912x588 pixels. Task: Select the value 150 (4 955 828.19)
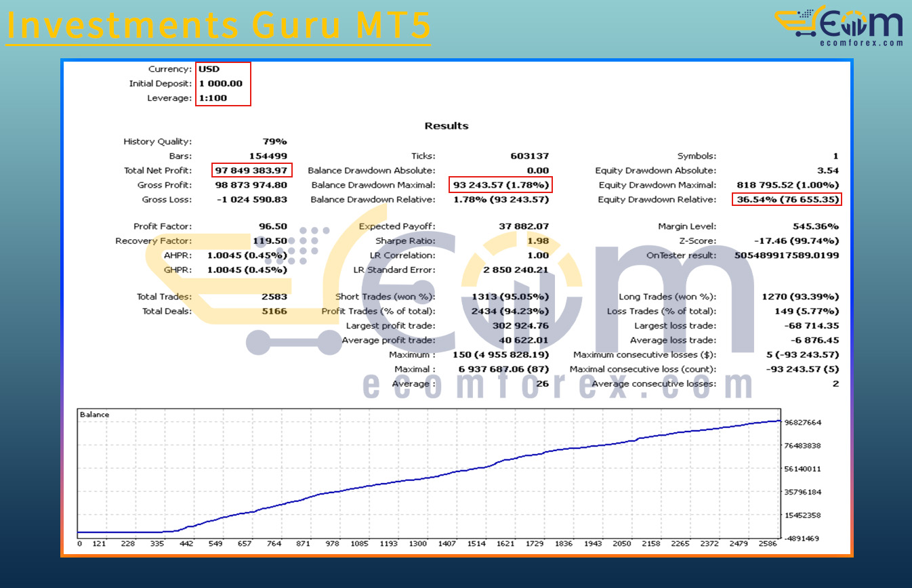[501, 355]
